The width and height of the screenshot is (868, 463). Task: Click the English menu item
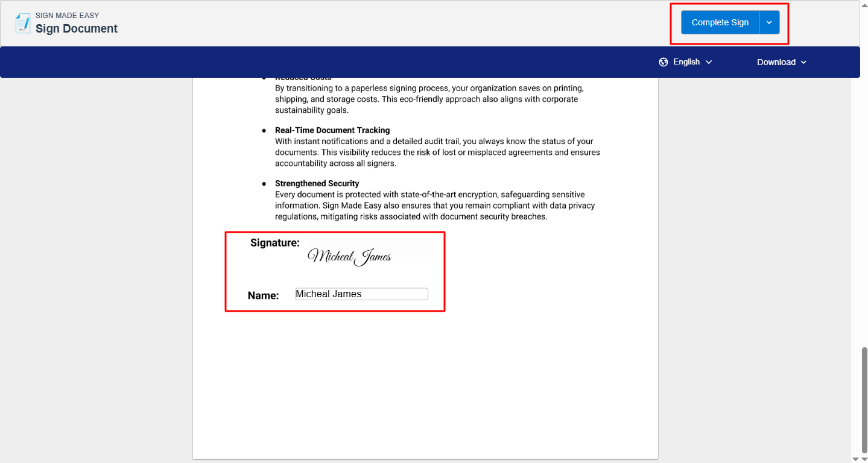coord(686,61)
